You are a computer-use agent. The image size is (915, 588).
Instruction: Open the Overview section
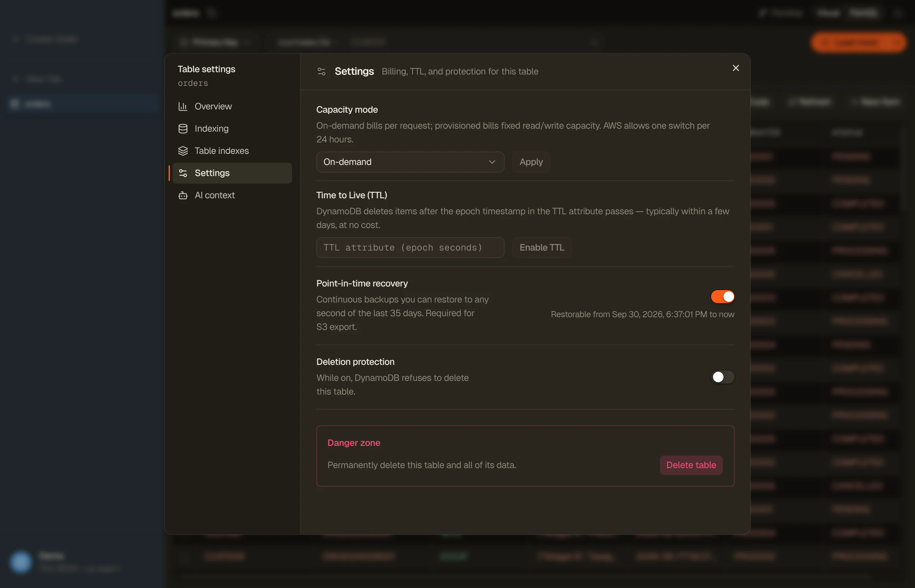point(232,106)
